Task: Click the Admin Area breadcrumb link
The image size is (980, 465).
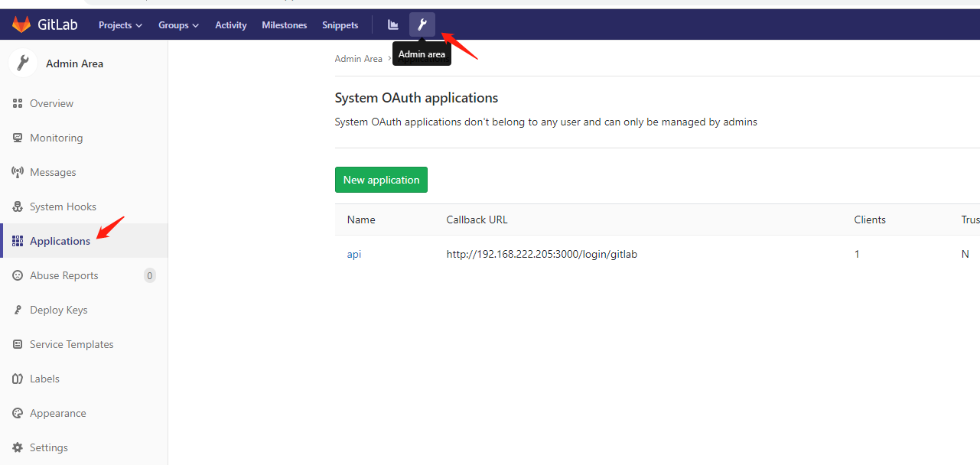Action: coord(358,58)
